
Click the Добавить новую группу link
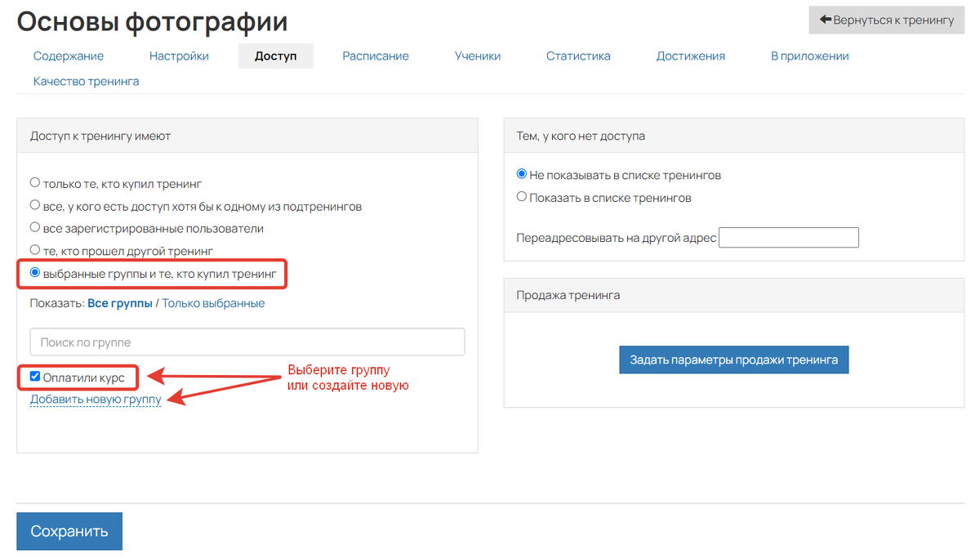pyautogui.click(x=96, y=400)
